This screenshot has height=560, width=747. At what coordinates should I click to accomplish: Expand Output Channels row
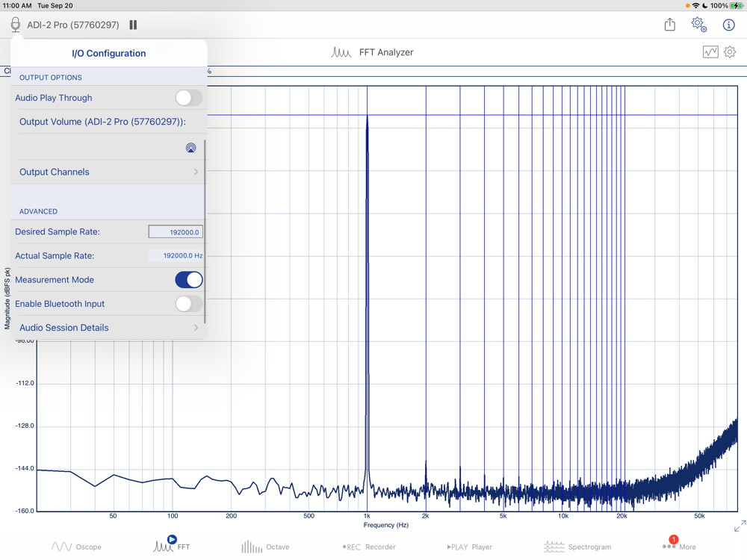[x=108, y=172]
